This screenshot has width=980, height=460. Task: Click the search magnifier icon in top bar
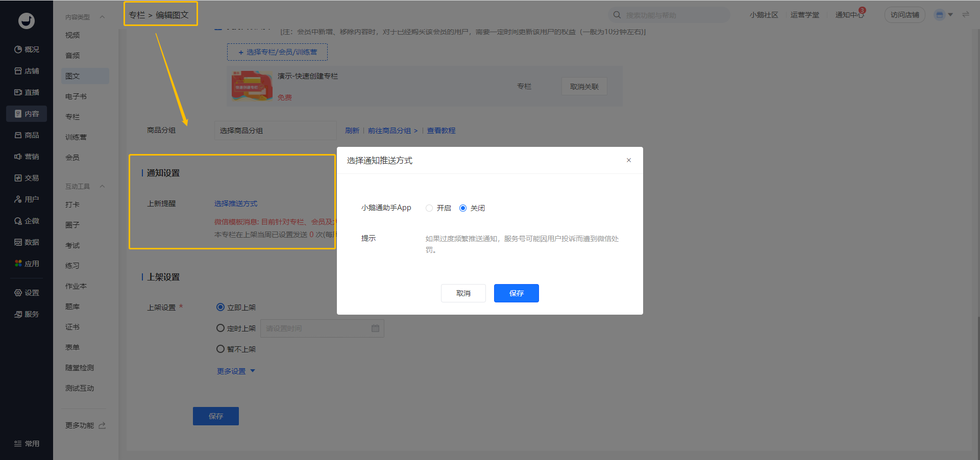[x=617, y=15]
